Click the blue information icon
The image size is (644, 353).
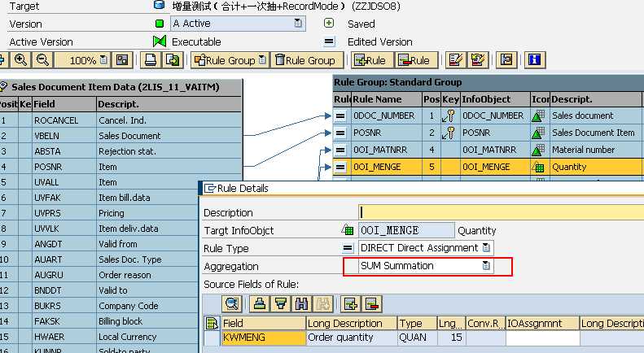pyautogui.click(x=534, y=60)
